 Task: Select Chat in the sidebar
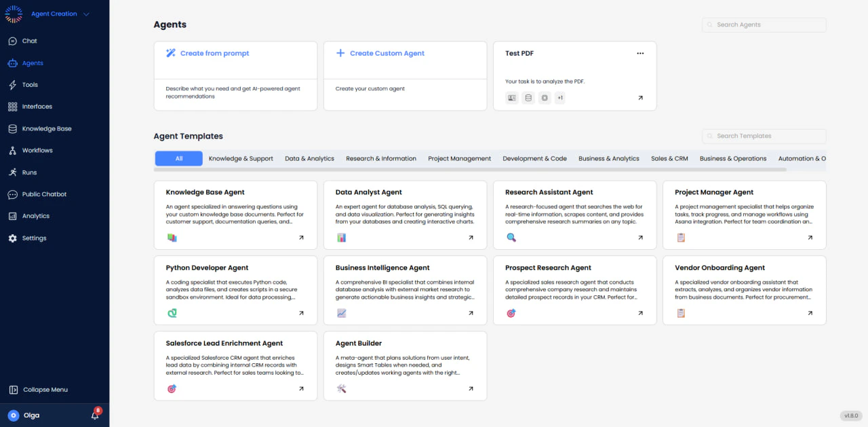pyautogui.click(x=28, y=41)
